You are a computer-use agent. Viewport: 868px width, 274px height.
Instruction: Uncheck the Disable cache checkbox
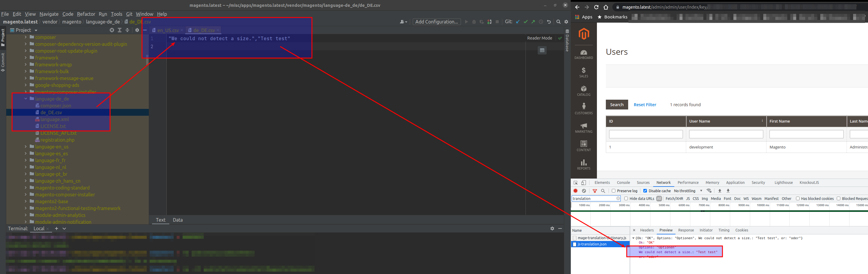pyautogui.click(x=645, y=190)
